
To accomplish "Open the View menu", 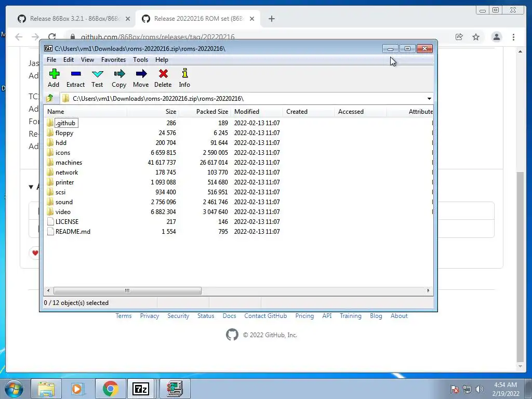I will 87,60.
